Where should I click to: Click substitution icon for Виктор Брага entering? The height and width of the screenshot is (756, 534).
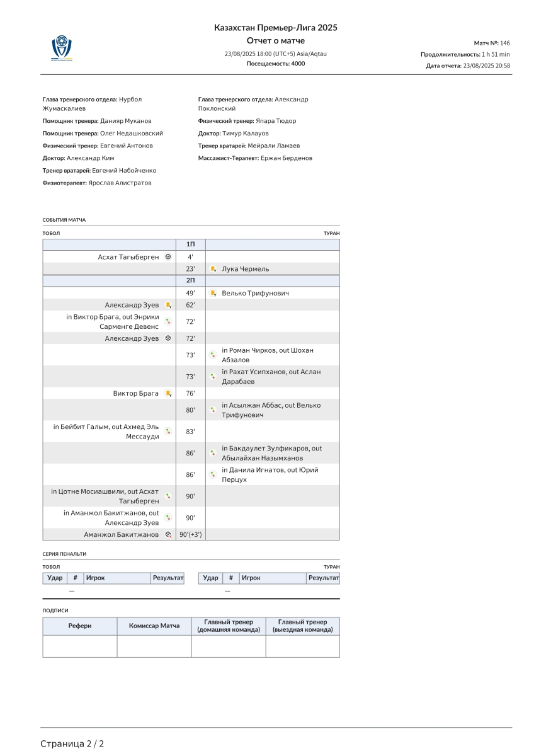(x=168, y=321)
